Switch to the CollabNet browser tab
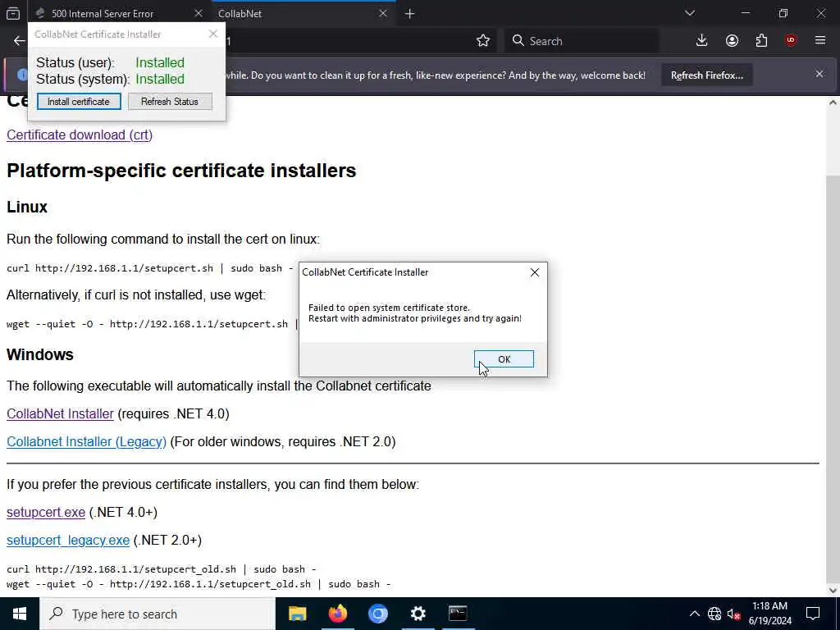The image size is (840, 630). pos(300,13)
